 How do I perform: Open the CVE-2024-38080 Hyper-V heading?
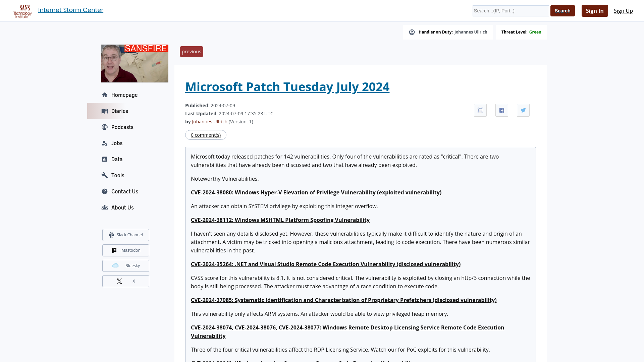point(316,192)
